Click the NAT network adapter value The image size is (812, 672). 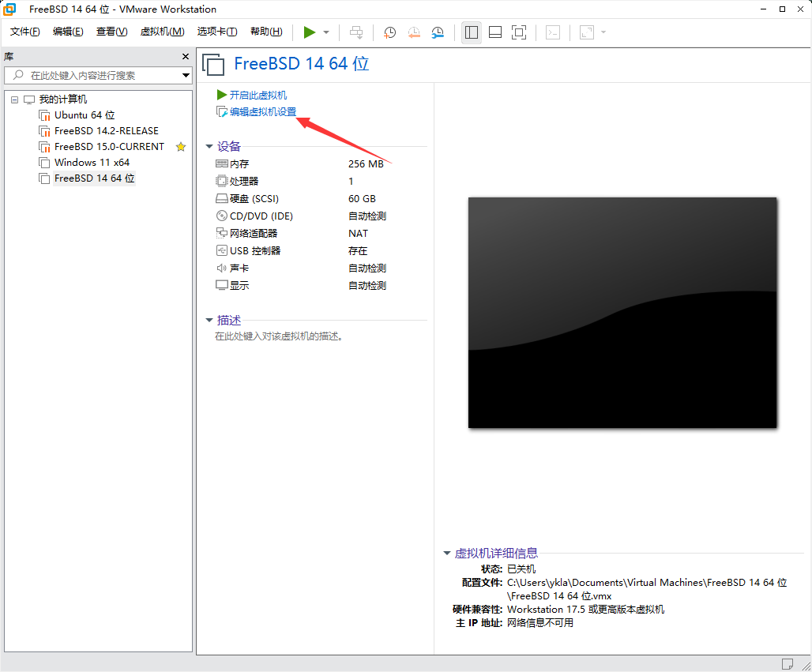358,234
